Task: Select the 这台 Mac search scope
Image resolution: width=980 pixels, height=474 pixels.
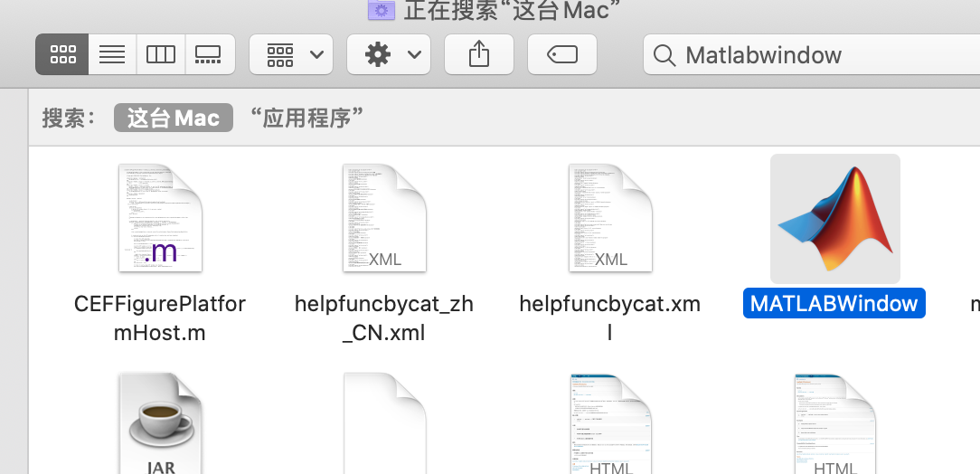Action: pyautogui.click(x=173, y=118)
